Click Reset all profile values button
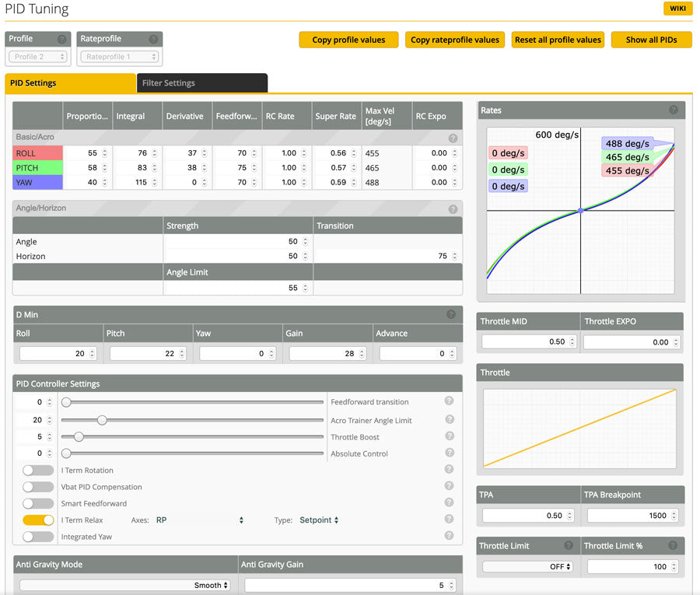This screenshot has height=595, width=700. click(x=558, y=40)
